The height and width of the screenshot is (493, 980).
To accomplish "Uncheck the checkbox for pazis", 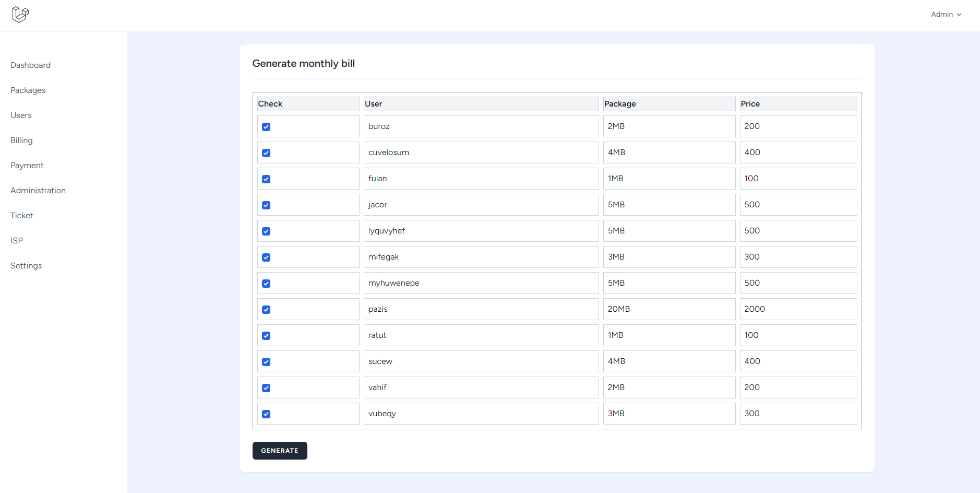I will [x=266, y=309].
